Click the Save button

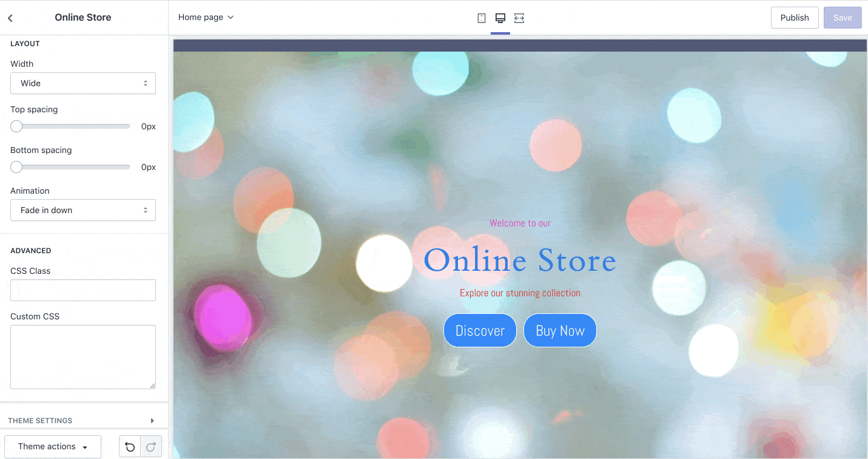click(843, 18)
